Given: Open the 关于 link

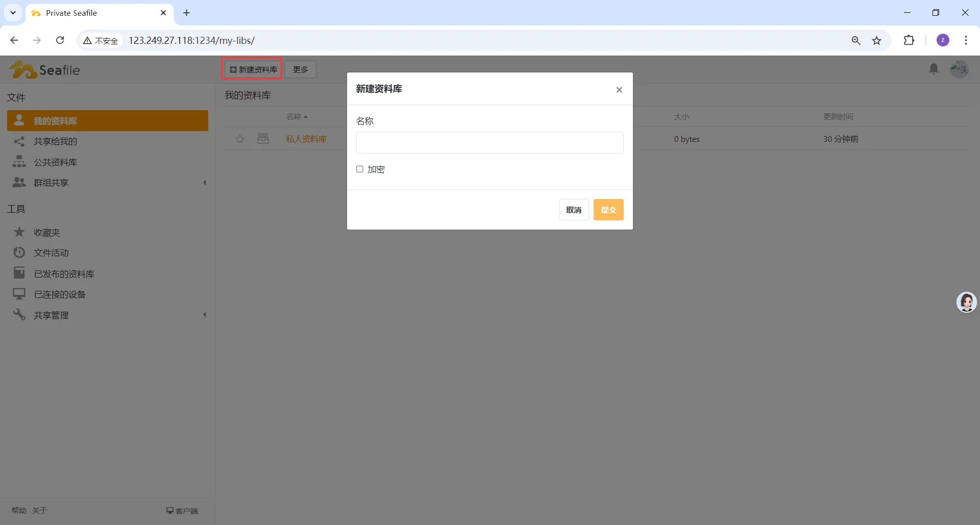Looking at the screenshot, I should coord(39,510).
